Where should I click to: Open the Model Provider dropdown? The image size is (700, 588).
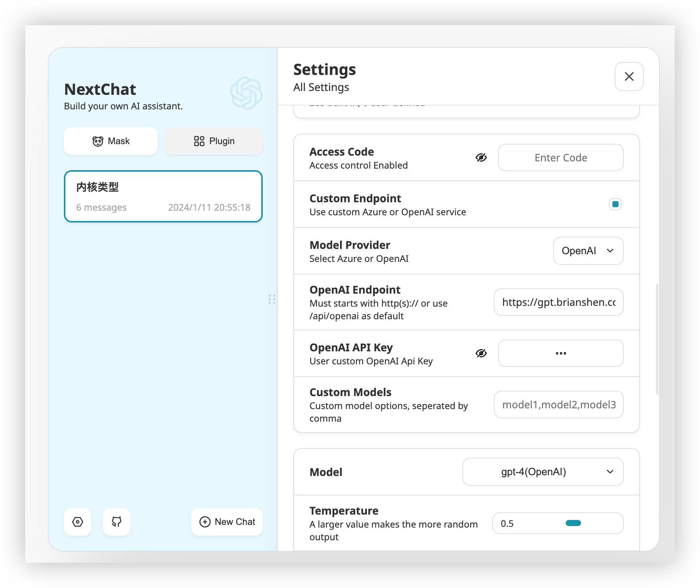[x=588, y=251]
